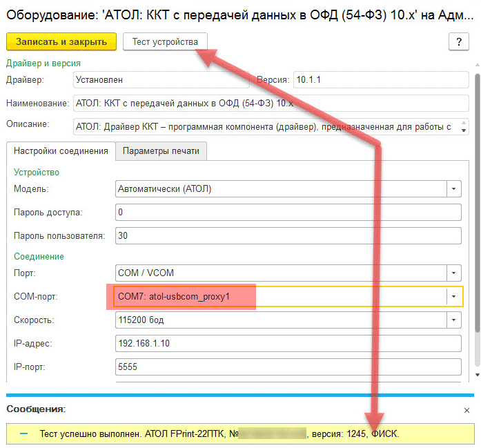Click the vertical scrollbar of the form
This screenshot has height=448, width=481.
pos(477,202)
